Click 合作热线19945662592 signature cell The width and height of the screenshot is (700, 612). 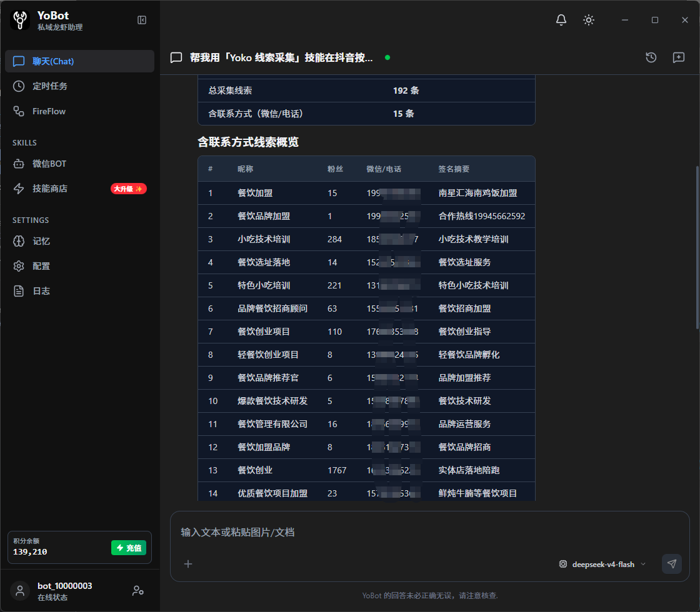click(482, 216)
